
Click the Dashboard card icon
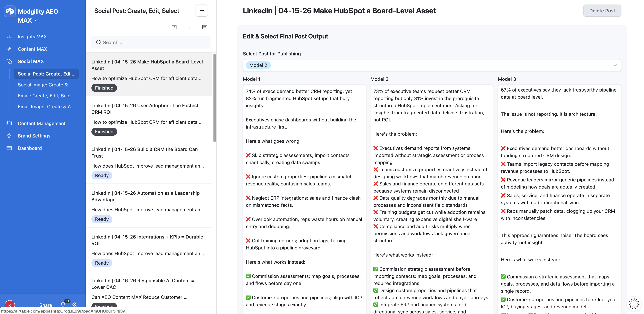tap(9, 148)
